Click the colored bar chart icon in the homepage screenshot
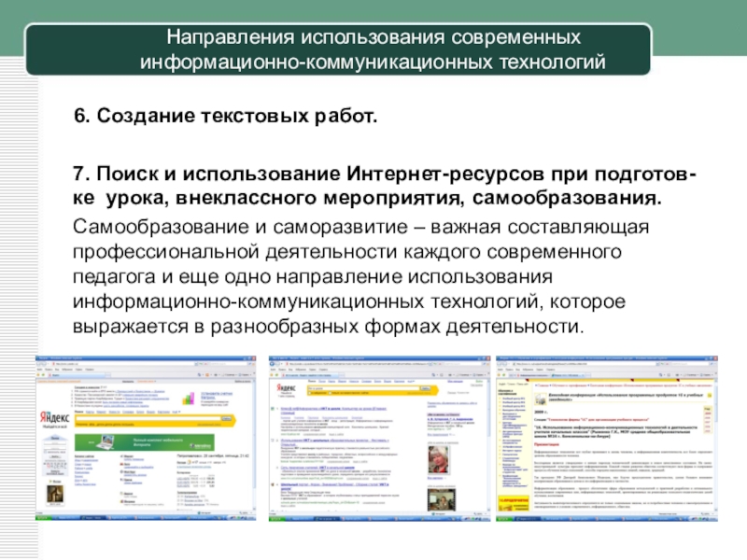 pyautogui.click(x=189, y=399)
